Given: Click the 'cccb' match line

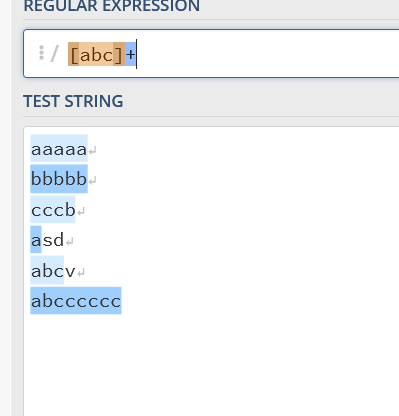Looking at the screenshot, I should tap(53, 209).
